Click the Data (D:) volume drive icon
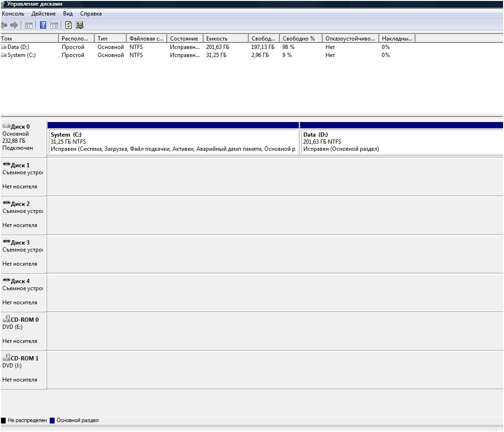Image resolution: width=504 pixels, height=432 pixels. [x=4, y=47]
